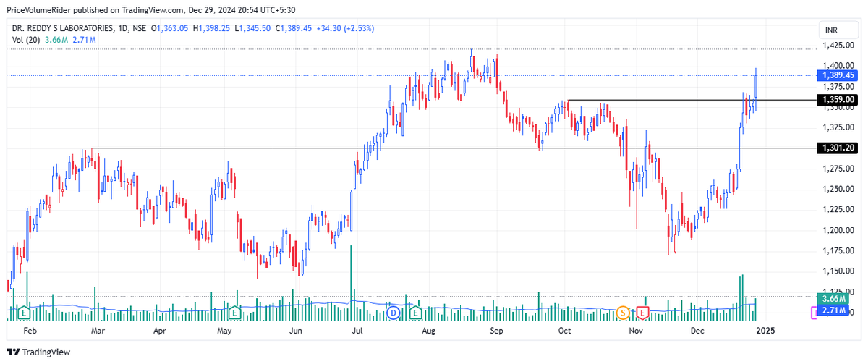Click the 1,400.00 price axis tick
Viewport: 868px width, 364px height.
[838, 65]
